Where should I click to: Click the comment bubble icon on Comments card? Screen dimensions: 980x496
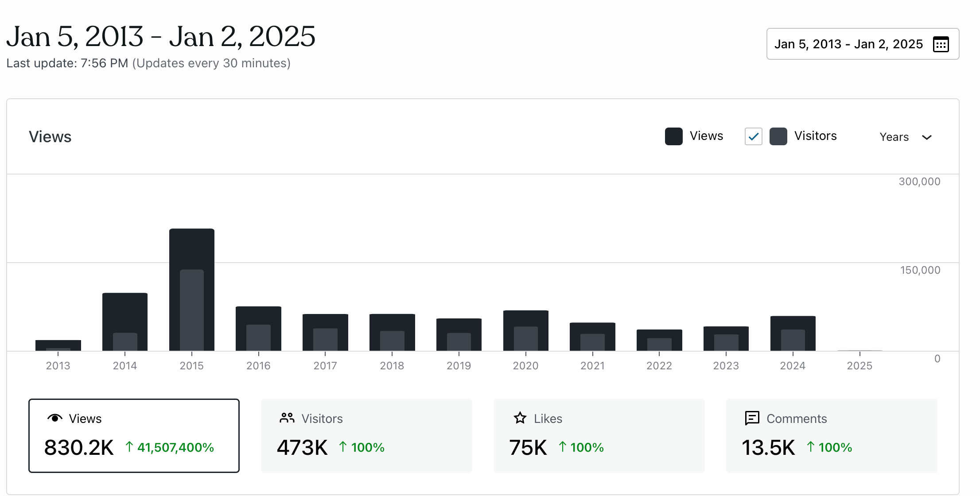752,418
